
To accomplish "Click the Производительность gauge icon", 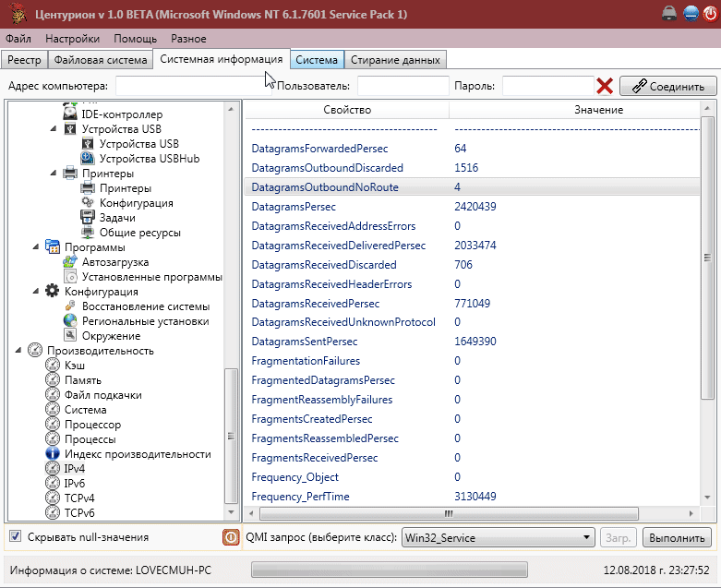I will [35, 350].
